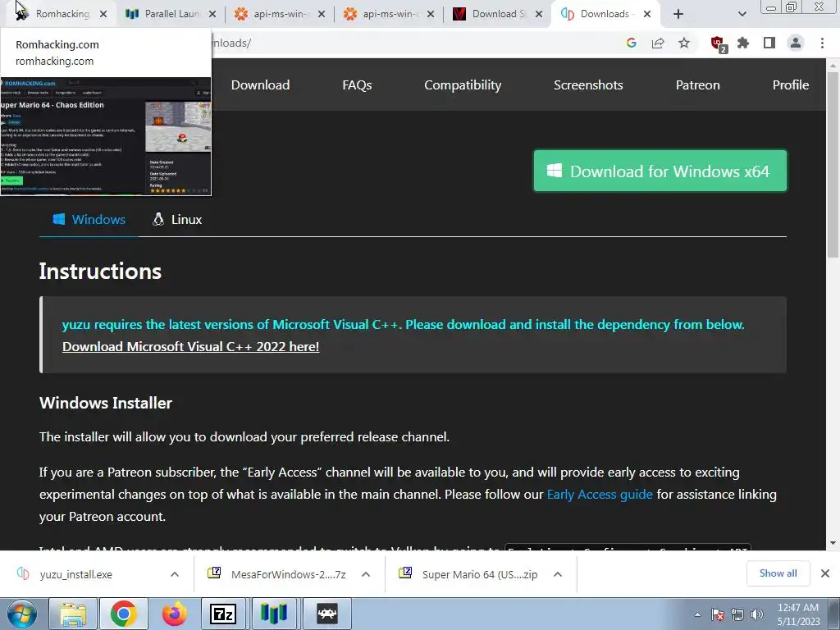Open the Patreon nav item
Screen dimensions: 840x630
[697, 85]
